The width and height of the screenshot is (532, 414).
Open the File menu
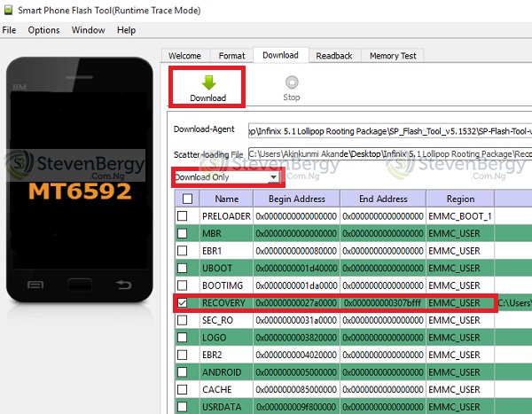click(9, 30)
